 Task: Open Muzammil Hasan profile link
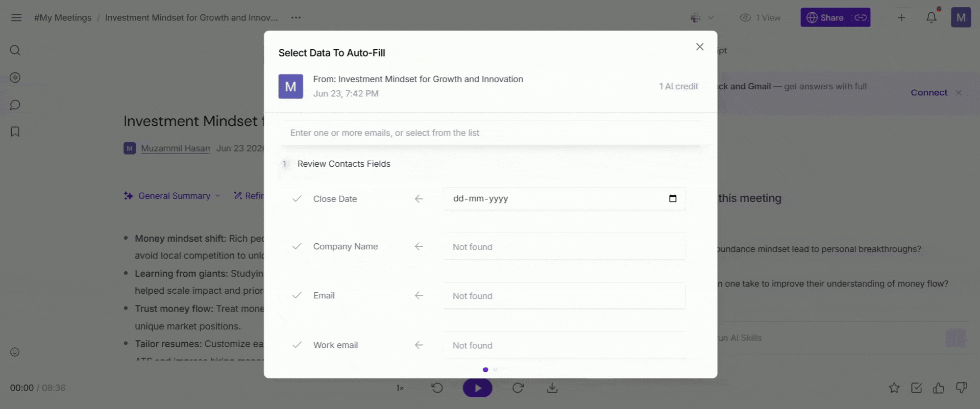tap(176, 148)
